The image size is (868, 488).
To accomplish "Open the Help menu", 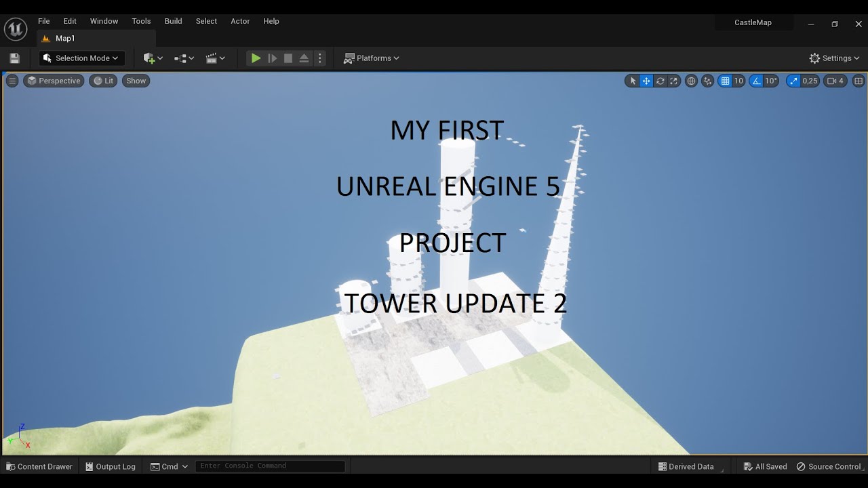I will (271, 21).
